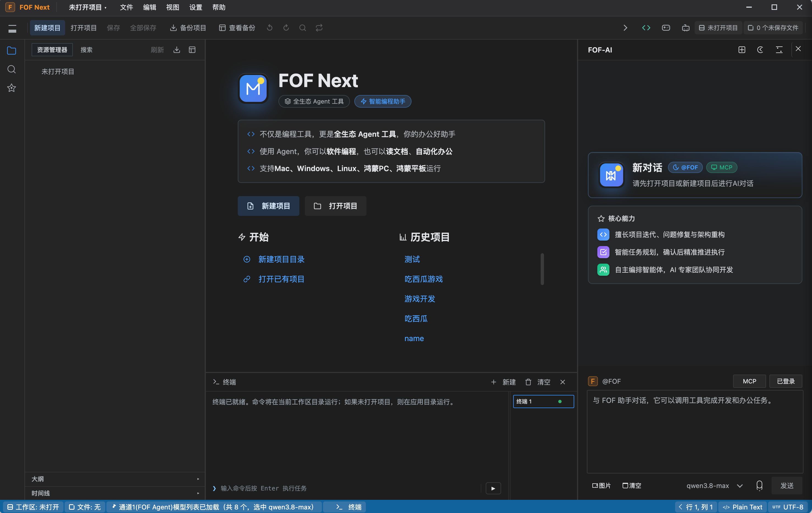Click the download icon in resource manager

pyautogui.click(x=177, y=50)
